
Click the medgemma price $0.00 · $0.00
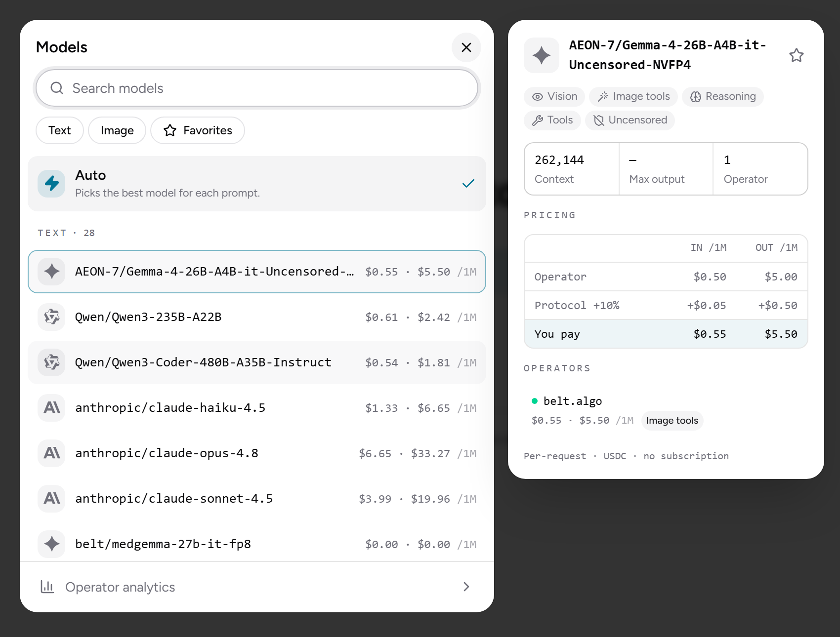[408, 545]
